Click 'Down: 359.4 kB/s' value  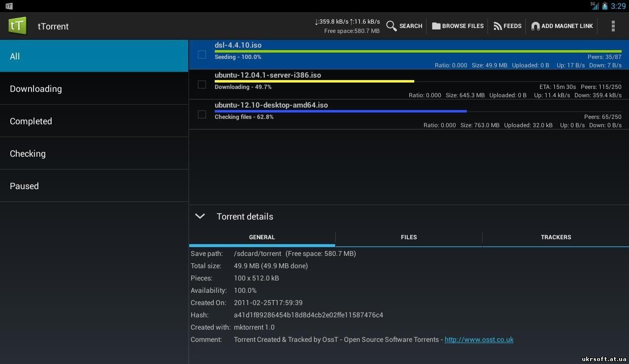coord(598,95)
